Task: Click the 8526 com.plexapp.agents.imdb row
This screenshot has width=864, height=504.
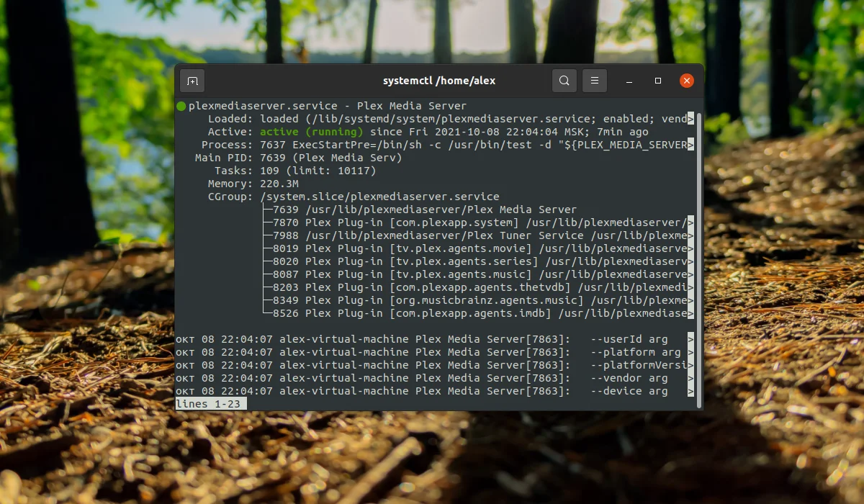Action: pyautogui.click(x=478, y=313)
